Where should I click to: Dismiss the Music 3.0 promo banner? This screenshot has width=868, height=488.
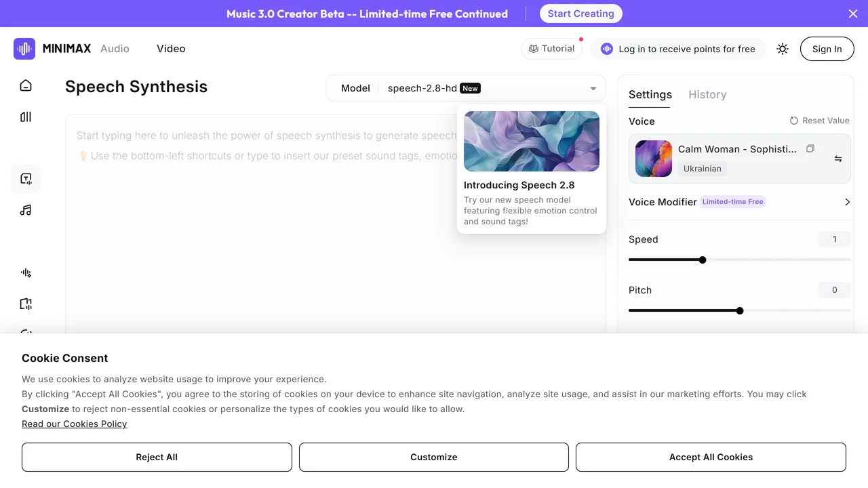tap(853, 14)
